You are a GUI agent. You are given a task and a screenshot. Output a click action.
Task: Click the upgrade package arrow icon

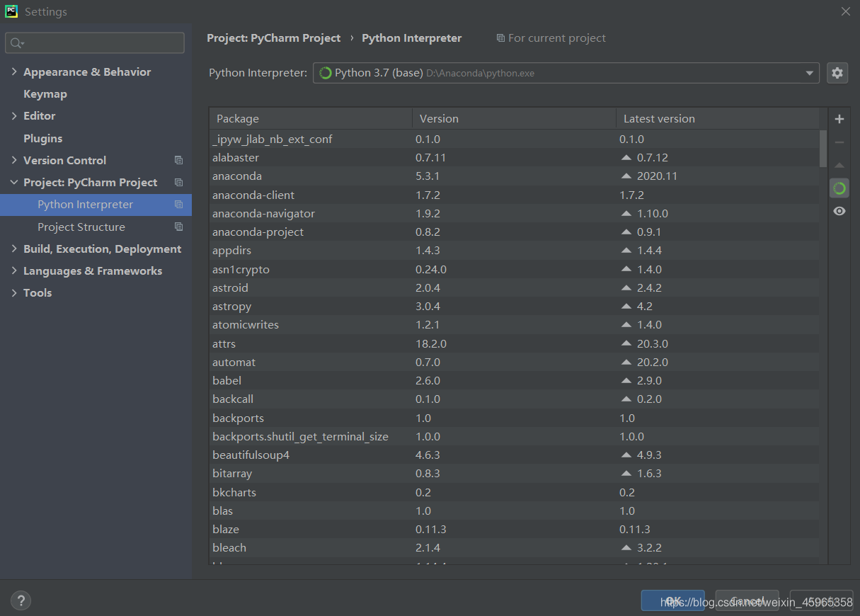point(839,165)
